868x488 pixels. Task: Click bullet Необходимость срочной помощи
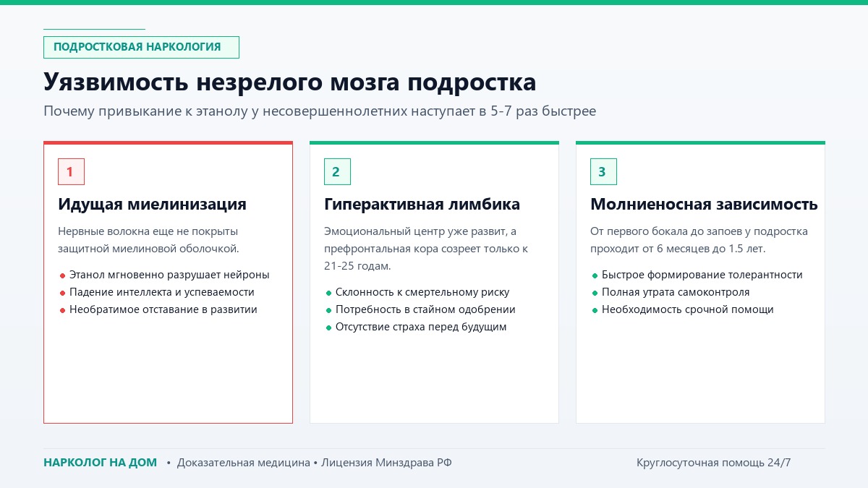683,309
